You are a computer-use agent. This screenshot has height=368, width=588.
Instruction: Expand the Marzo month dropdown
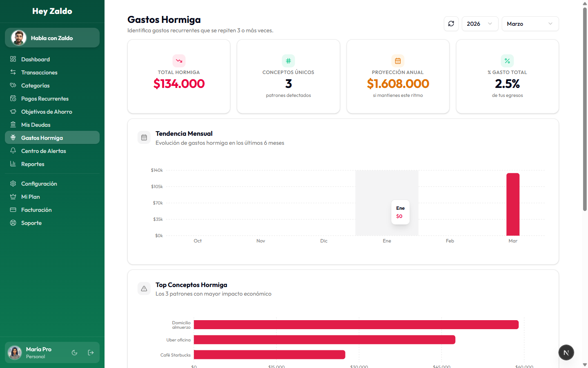(x=530, y=24)
